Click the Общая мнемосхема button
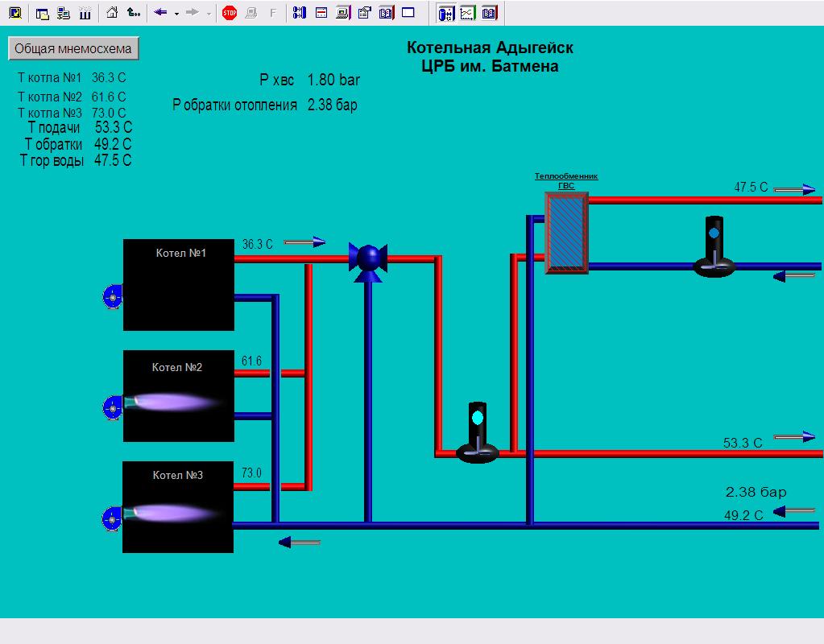 tap(73, 48)
